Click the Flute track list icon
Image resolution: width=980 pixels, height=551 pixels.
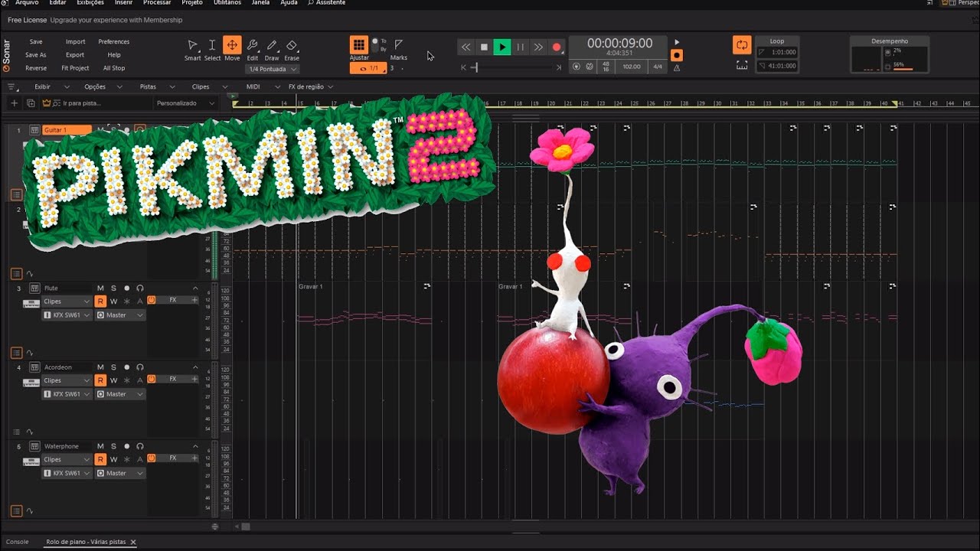tap(16, 353)
